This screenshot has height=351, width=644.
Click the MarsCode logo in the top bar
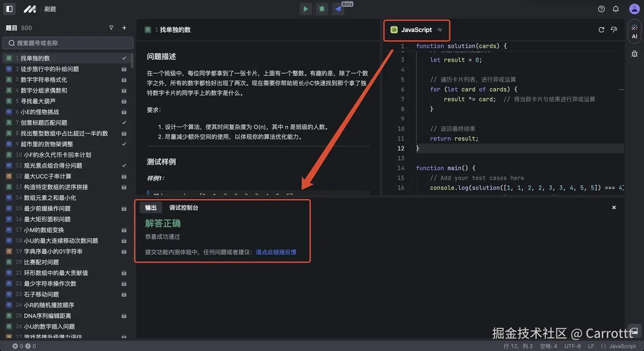[30, 9]
